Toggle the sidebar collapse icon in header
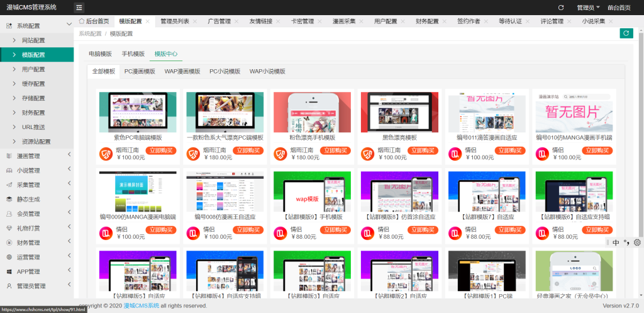644x313 pixels. (79, 8)
